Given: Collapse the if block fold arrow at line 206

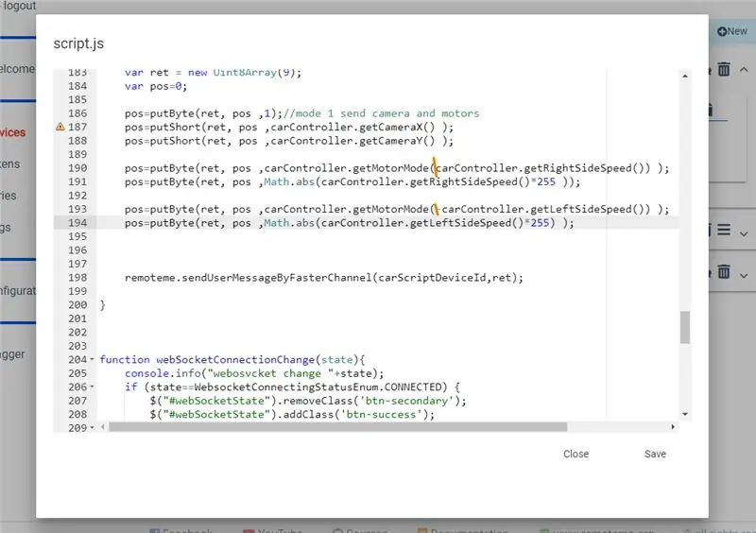Looking at the screenshot, I should 92,387.
